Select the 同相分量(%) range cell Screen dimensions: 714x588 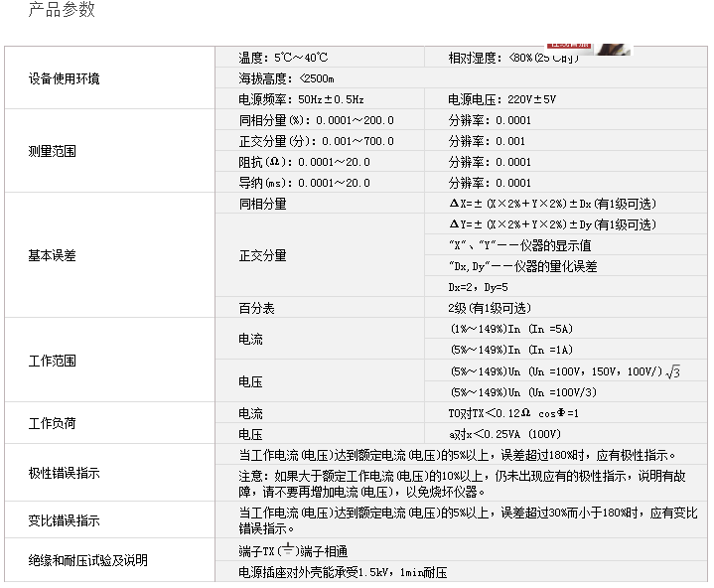tap(316, 120)
